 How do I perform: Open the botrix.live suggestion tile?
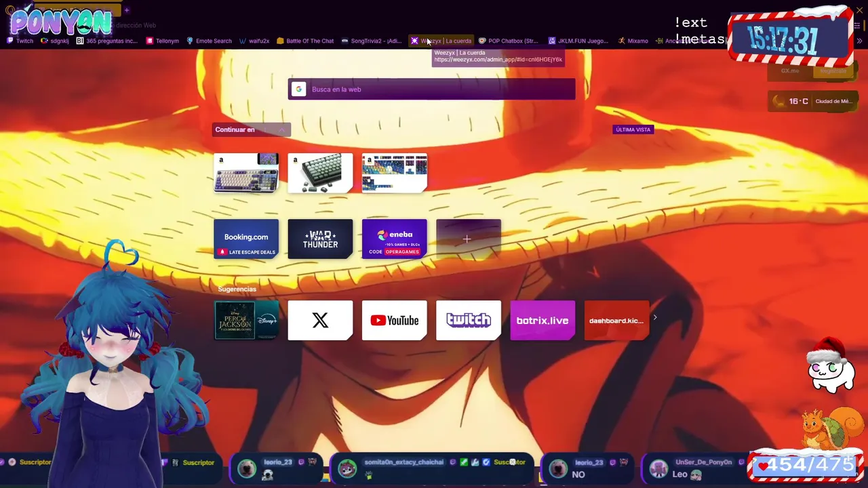[x=542, y=321]
